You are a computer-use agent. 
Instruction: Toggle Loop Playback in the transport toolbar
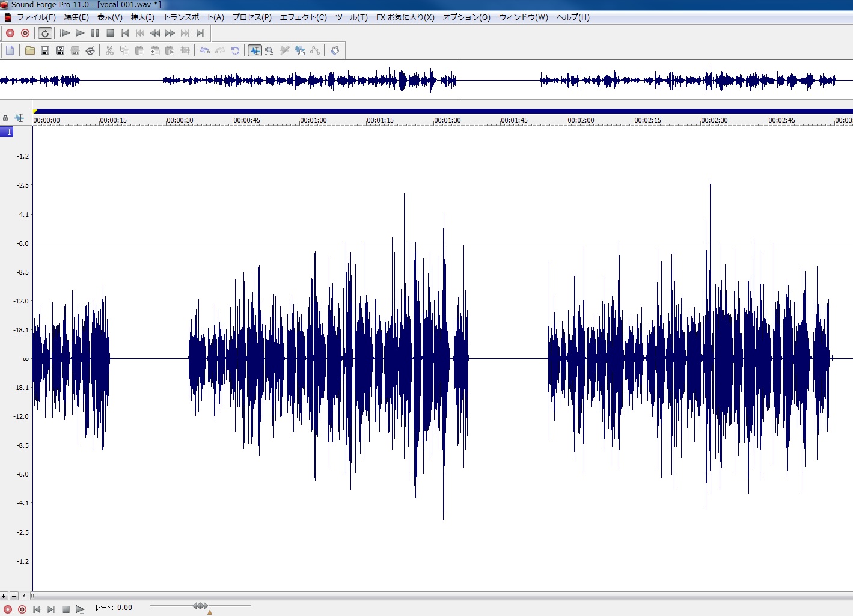(45, 33)
